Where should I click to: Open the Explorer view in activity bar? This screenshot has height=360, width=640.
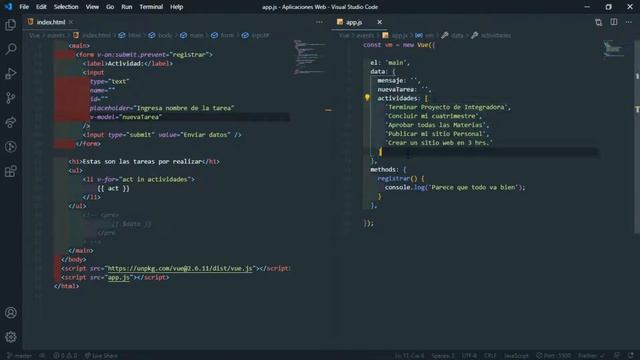11,25
